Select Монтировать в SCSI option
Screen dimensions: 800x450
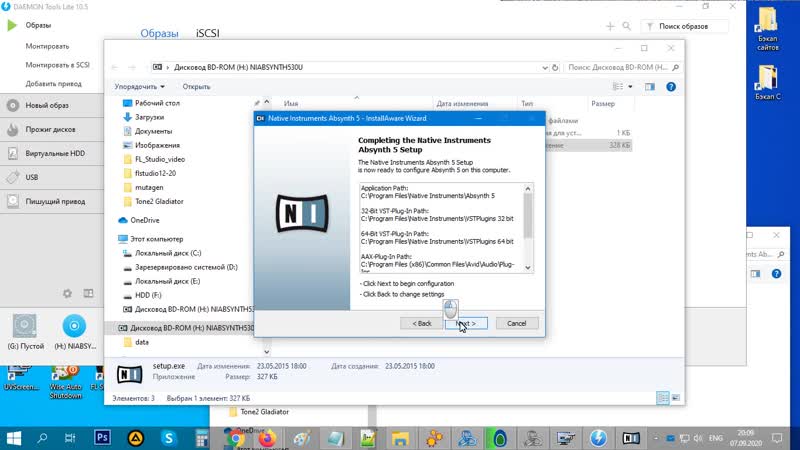tap(57, 65)
